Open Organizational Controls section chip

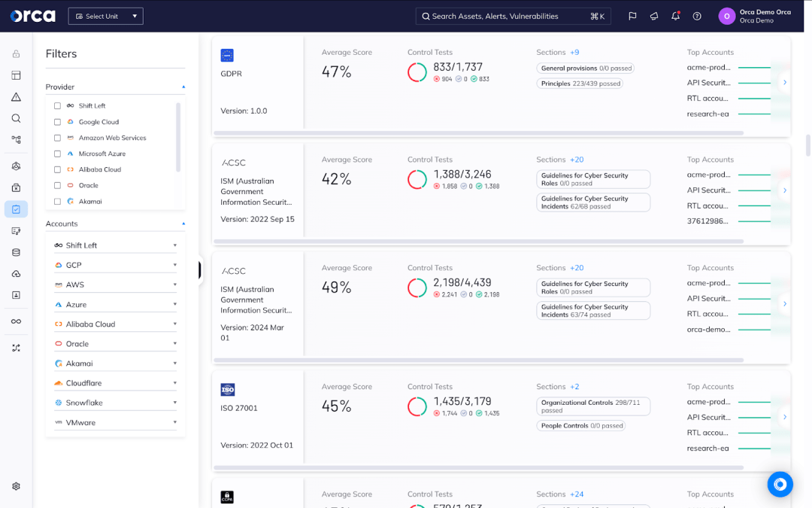coord(593,406)
